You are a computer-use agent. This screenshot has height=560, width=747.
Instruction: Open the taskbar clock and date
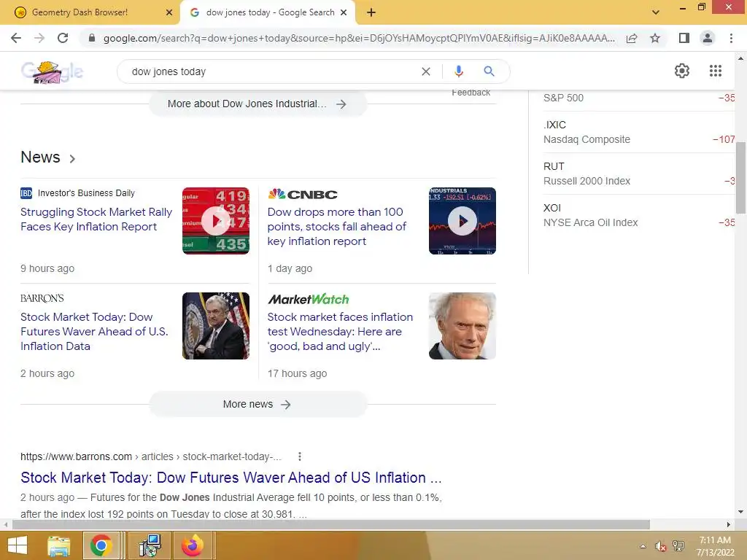[x=715, y=546]
